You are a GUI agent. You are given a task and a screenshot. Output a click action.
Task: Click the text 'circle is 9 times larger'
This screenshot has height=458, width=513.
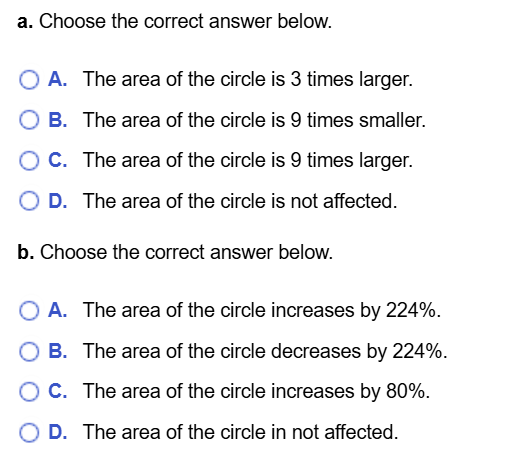click(x=316, y=161)
